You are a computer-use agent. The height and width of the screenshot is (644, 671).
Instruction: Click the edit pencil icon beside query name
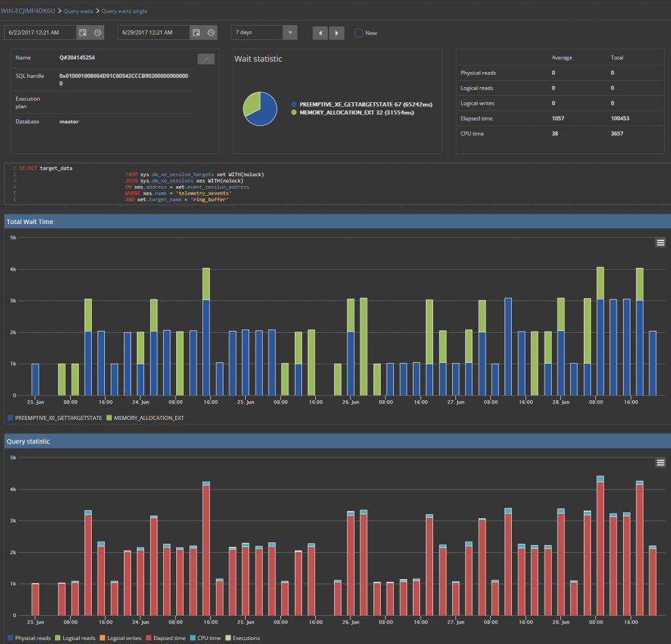(206, 59)
